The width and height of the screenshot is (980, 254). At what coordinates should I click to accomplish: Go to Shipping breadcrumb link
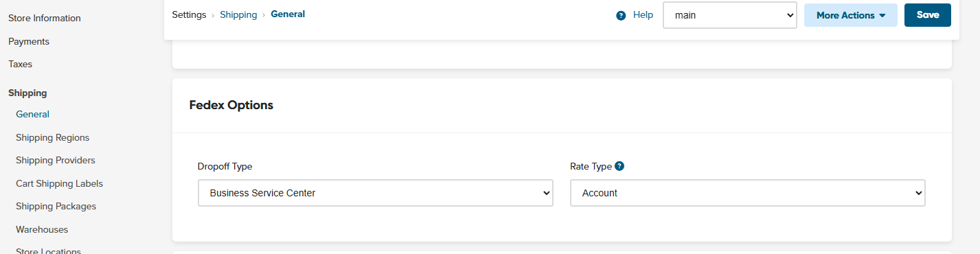pos(238,14)
